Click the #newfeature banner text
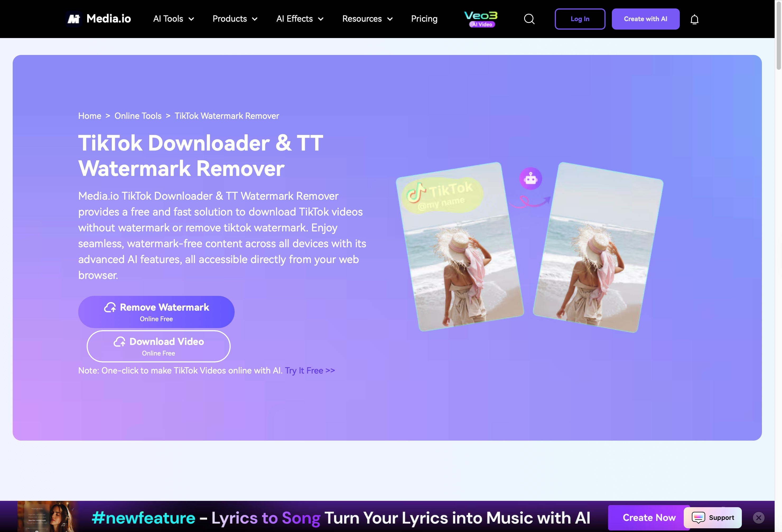 (143, 518)
